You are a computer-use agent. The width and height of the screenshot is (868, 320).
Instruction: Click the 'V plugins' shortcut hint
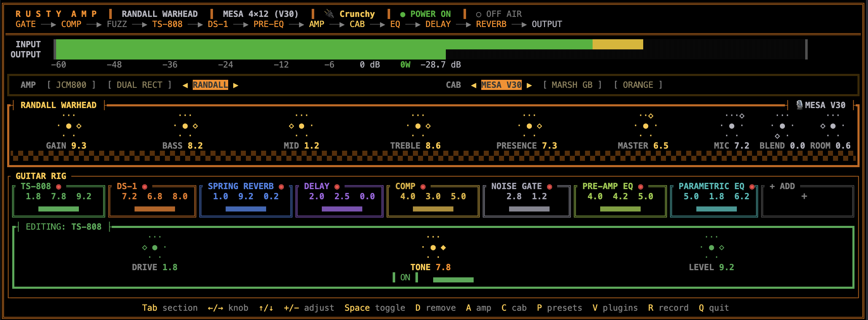click(x=615, y=308)
